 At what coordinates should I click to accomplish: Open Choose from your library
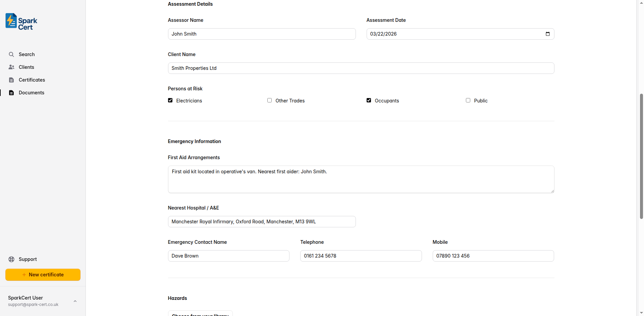coord(199,314)
